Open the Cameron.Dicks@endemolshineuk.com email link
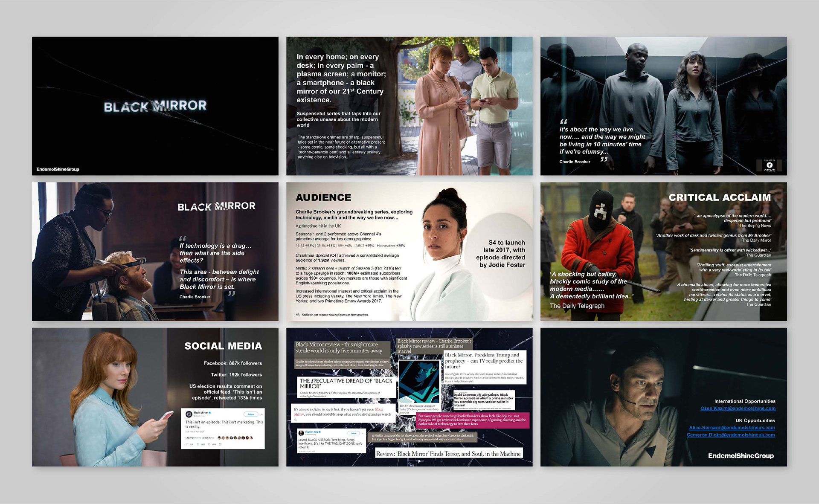Screen dimensions: 819x504 (731, 435)
